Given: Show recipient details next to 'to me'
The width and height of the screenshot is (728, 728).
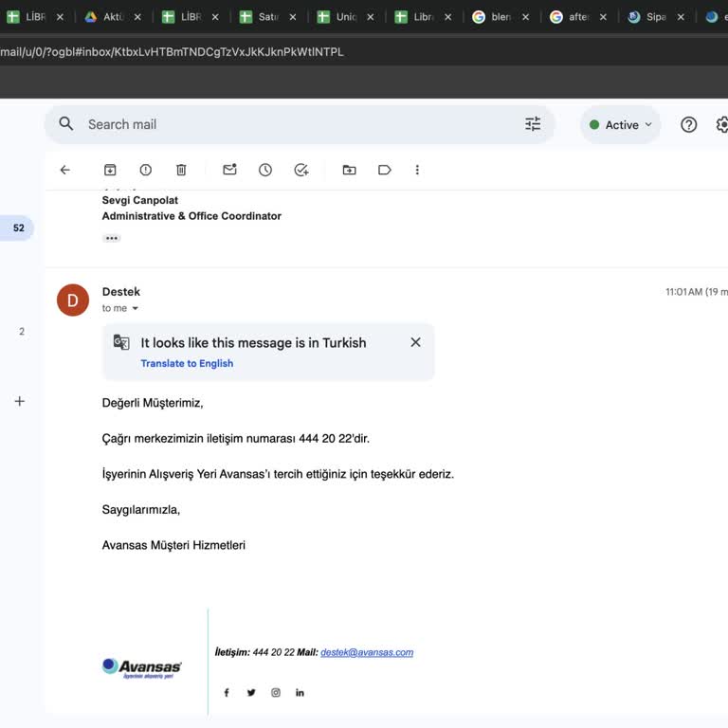Looking at the screenshot, I should click(x=135, y=308).
